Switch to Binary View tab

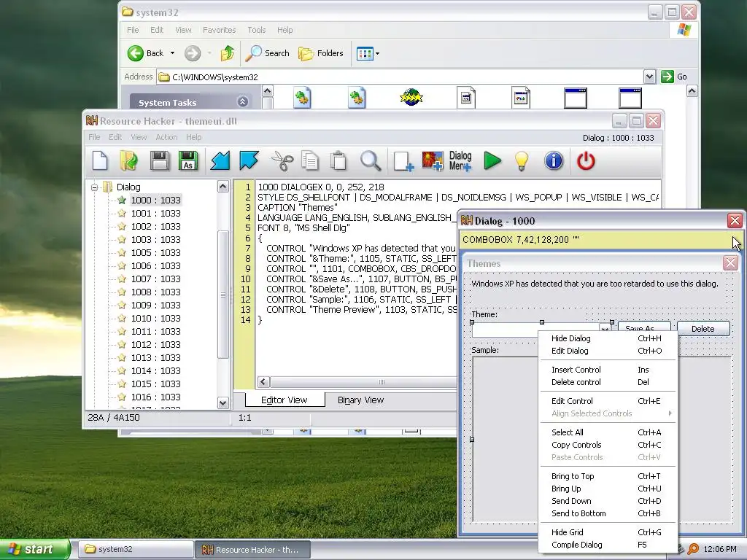click(360, 400)
